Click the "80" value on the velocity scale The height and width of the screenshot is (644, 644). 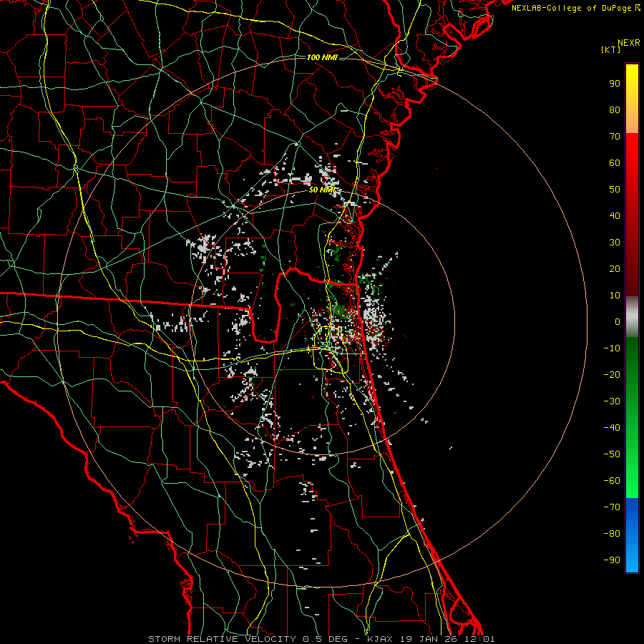(615, 110)
